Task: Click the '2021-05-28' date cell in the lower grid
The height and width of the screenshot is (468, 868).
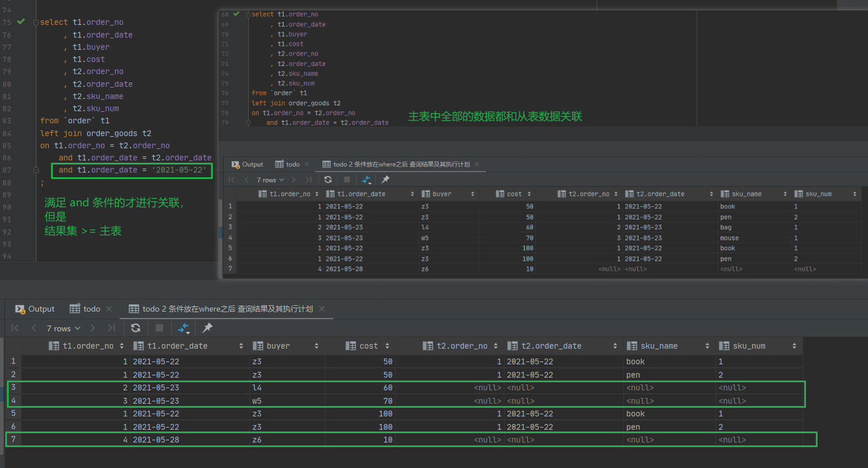Action: point(188,440)
